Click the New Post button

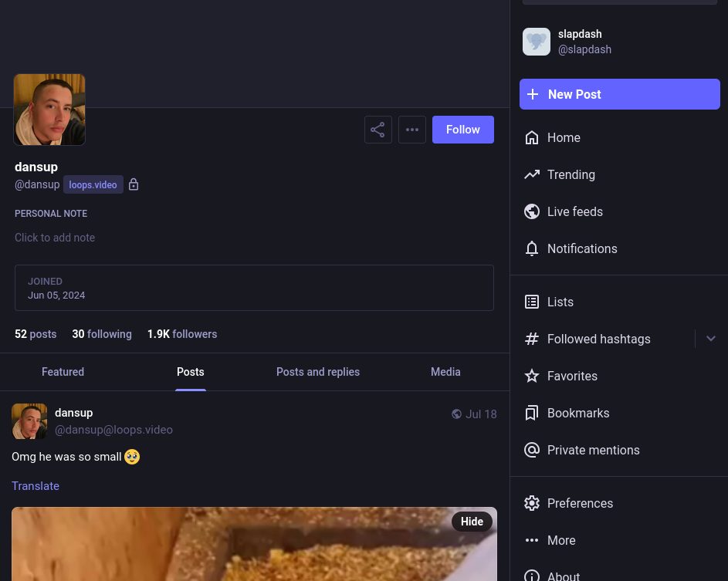point(619,94)
